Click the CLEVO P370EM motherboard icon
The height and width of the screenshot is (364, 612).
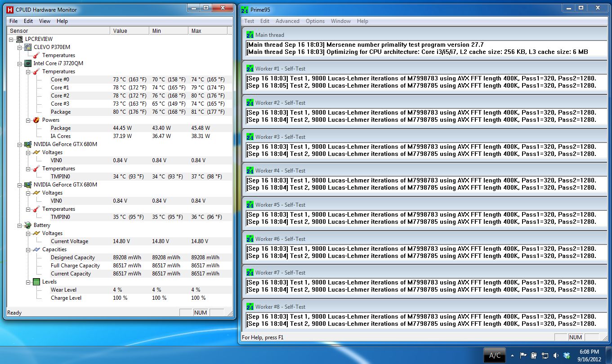point(28,47)
